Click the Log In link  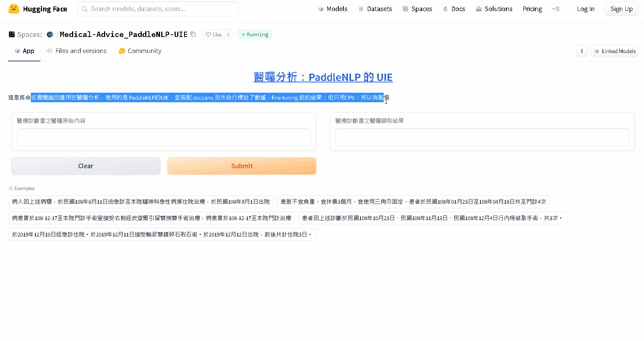[x=585, y=9]
